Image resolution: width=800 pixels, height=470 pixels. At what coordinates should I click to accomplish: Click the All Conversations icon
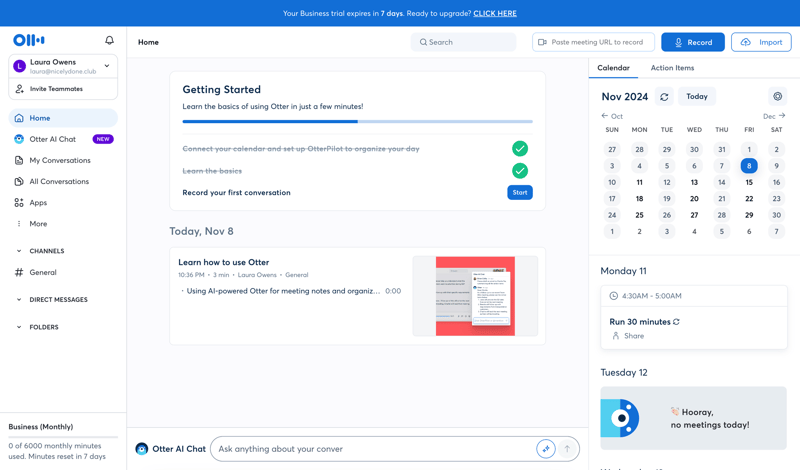pos(19,181)
